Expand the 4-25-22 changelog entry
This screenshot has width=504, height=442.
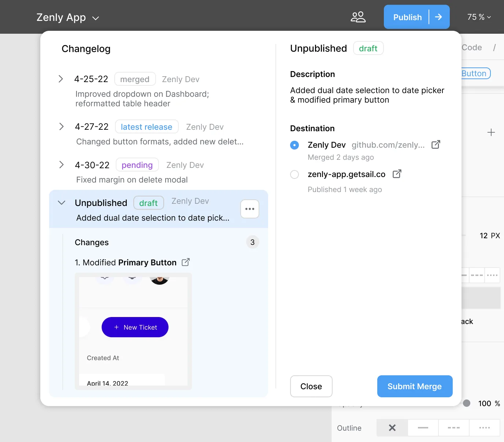pyautogui.click(x=61, y=79)
